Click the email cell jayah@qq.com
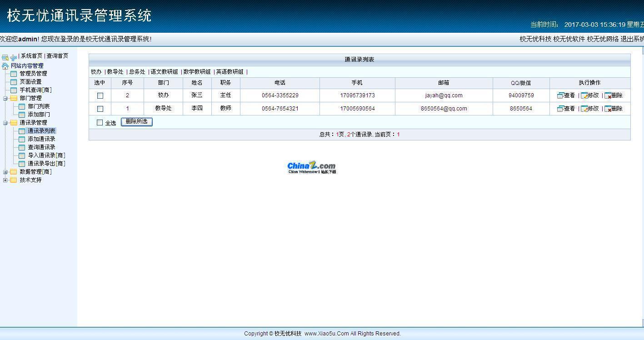Image resolution: width=644 pixels, height=340 pixels. 444,95
